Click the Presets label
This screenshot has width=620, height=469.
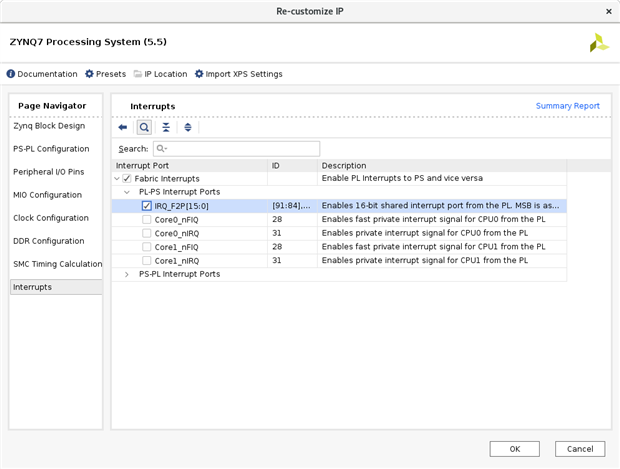pos(111,74)
